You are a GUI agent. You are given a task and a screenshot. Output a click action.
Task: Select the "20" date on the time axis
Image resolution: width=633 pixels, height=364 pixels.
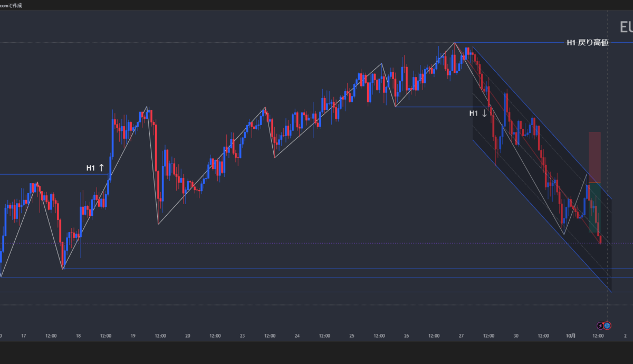[187, 336]
